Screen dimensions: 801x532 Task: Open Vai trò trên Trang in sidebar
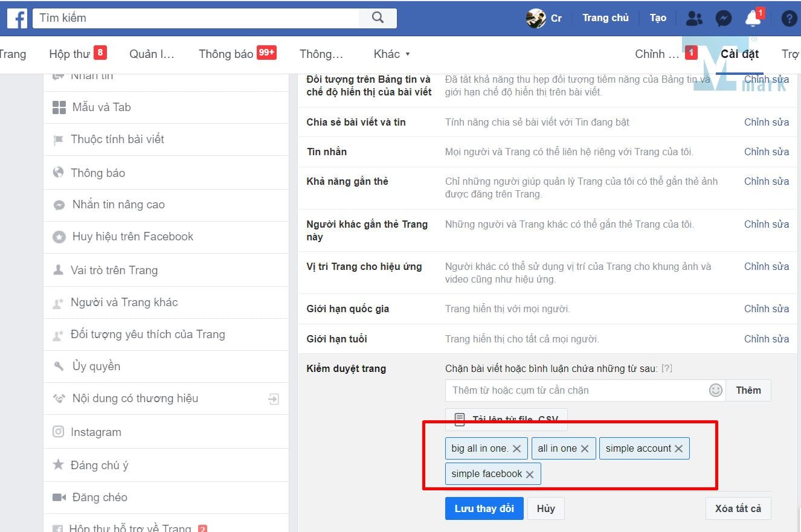click(x=114, y=270)
